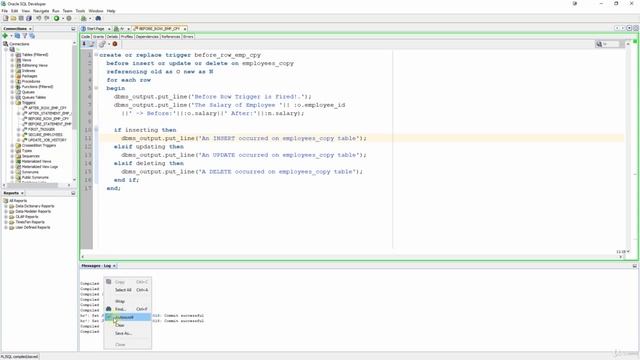Minimize the Connections panel

pos(73,29)
